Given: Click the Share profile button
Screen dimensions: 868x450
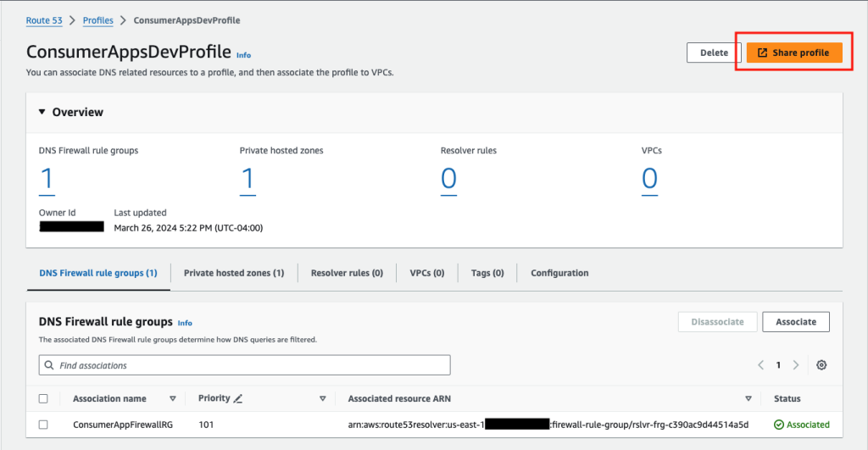Looking at the screenshot, I should [794, 53].
